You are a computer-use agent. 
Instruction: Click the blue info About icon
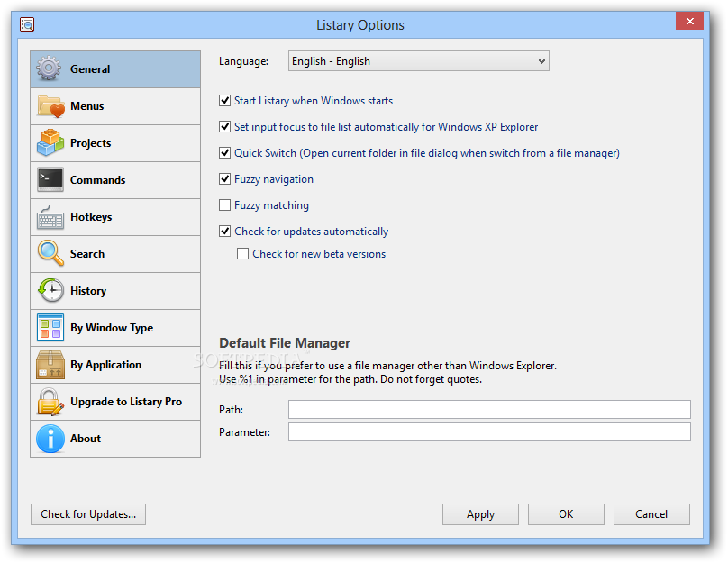click(x=50, y=439)
